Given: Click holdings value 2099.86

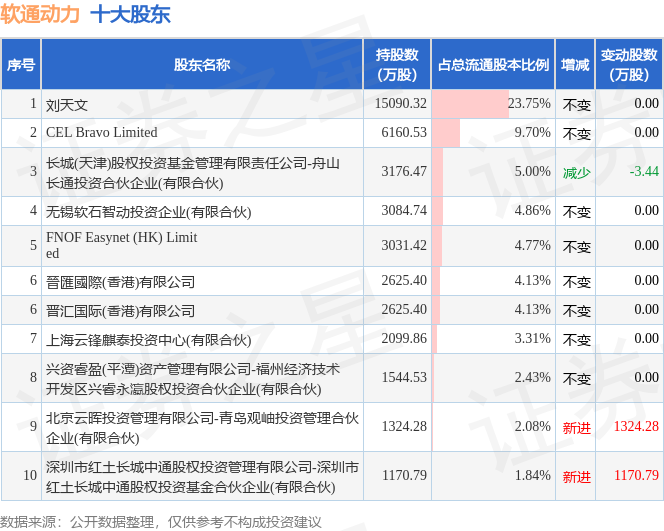Looking at the screenshot, I should pos(404,339).
